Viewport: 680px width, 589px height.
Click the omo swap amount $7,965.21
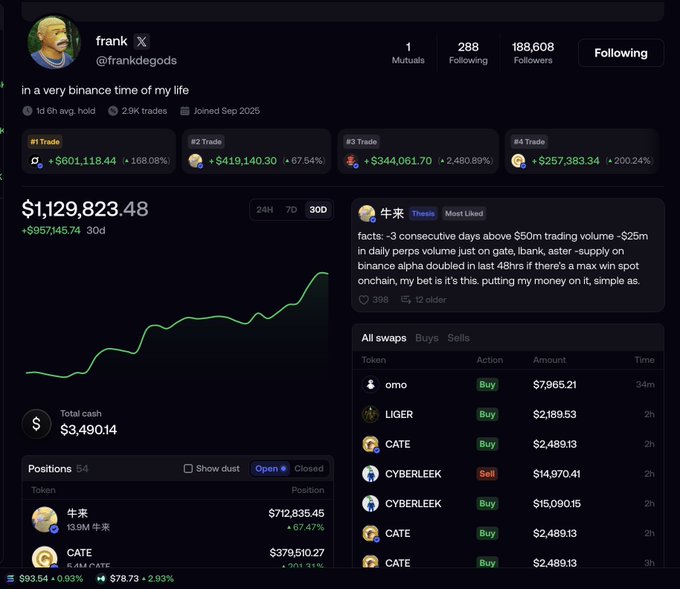coord(555,385)
